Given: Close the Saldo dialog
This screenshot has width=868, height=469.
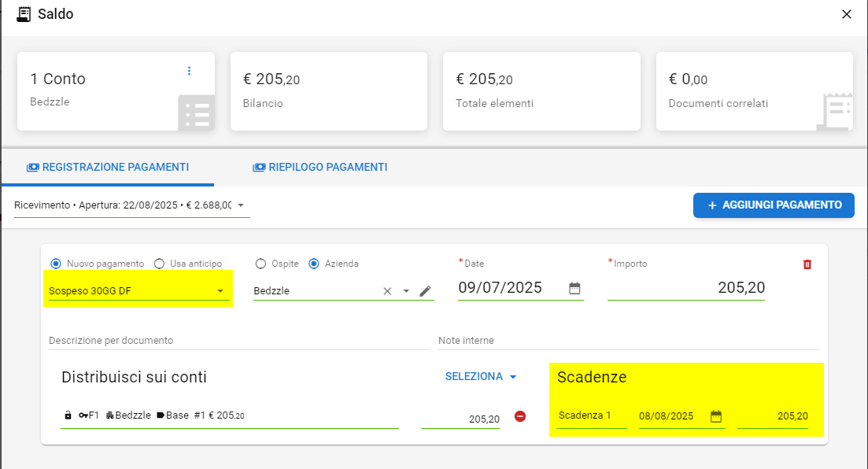Looking at the screenshot, I should [847, 14].
